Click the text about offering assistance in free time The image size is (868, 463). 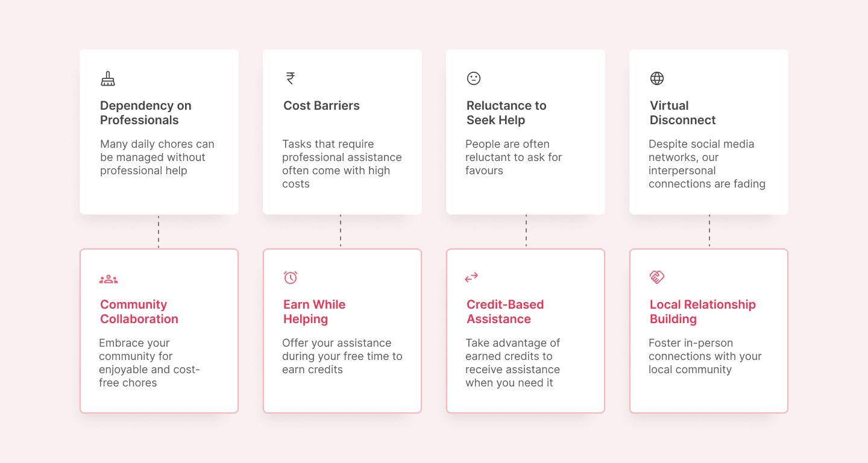tap(342, 356)
